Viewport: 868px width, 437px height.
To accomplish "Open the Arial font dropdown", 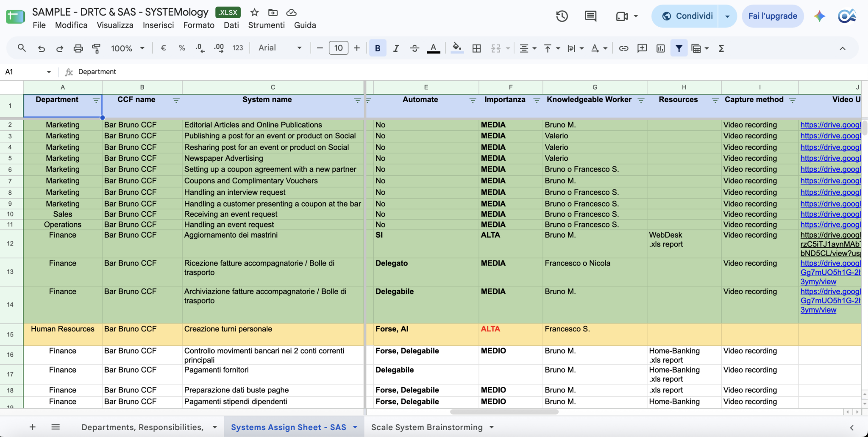I will coord(280,48).
